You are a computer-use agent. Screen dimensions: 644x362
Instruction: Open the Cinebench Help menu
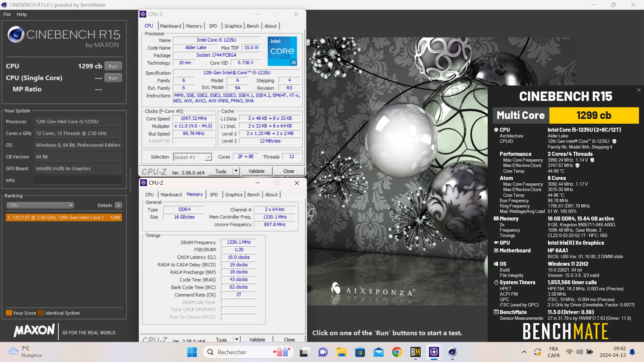[22, 14]
